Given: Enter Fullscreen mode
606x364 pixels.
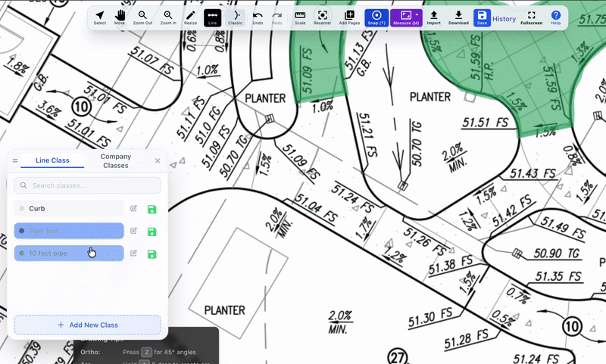Looking at the screenshot, I should 532,17.
